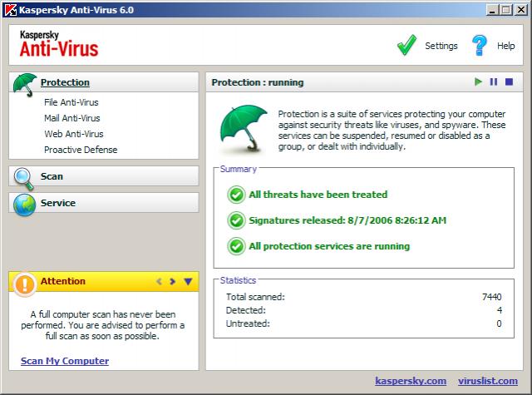The width and height of the screenshot is (532, 395).
Task: Click "Signatures released: 8/7/2006 8:26:12 AM" text
Action: (x=347, y=220)
